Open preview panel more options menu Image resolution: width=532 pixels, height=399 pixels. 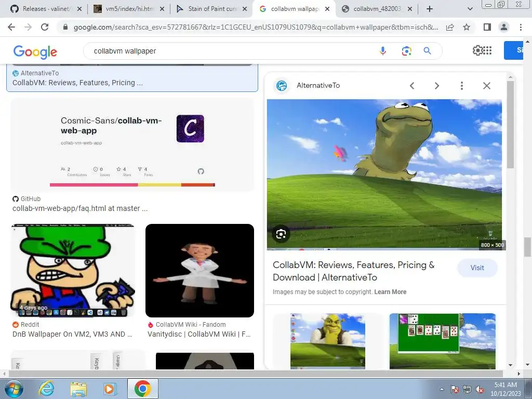461,86
